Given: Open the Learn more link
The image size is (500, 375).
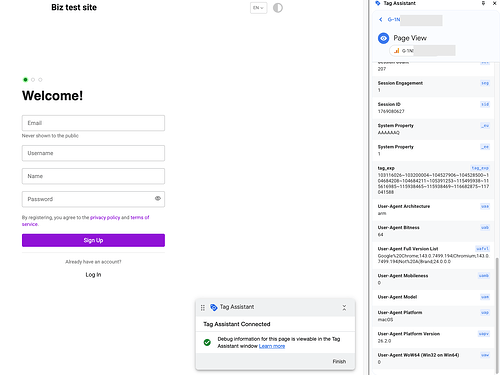Looking at the screenshot, I should (272, 346).
